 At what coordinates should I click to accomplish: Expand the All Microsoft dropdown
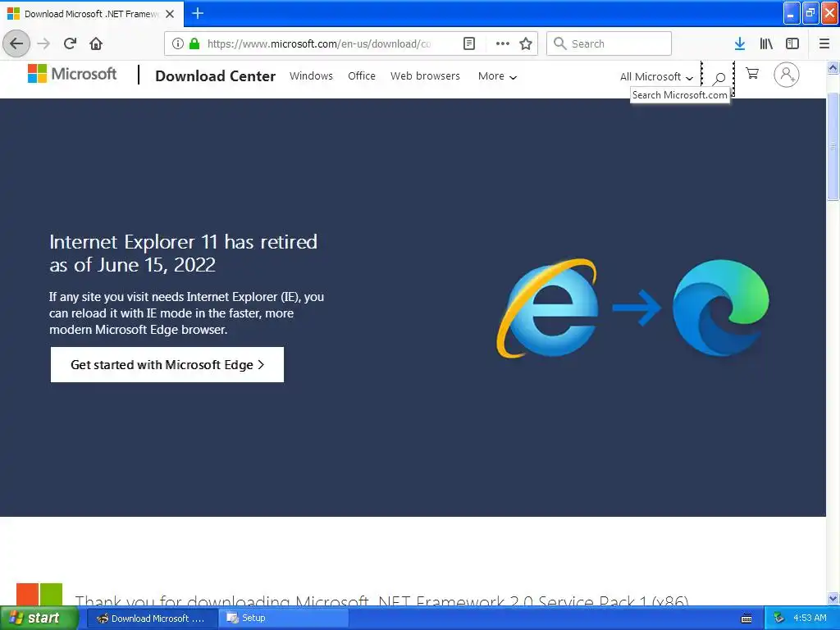point(656,76)
